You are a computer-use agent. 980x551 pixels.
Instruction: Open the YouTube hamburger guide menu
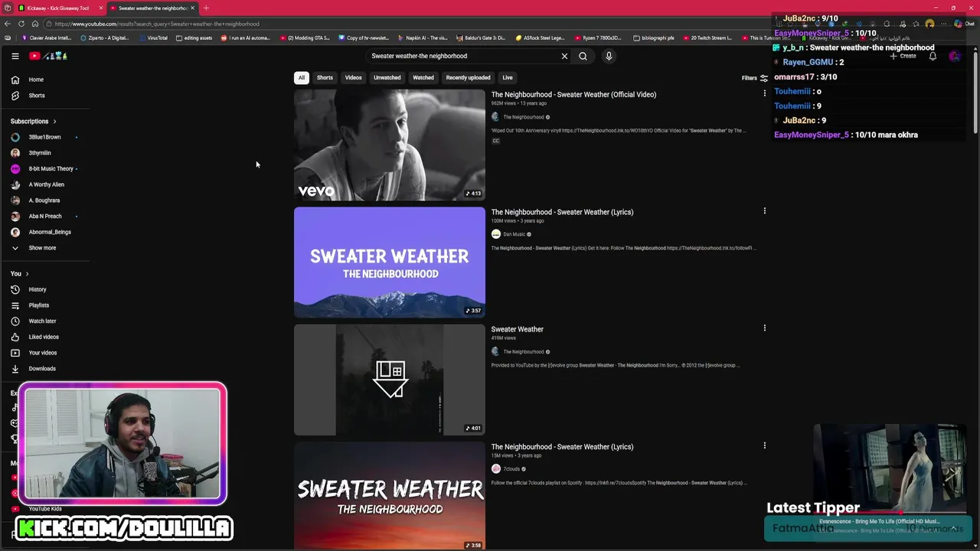[x=15, y=56]
